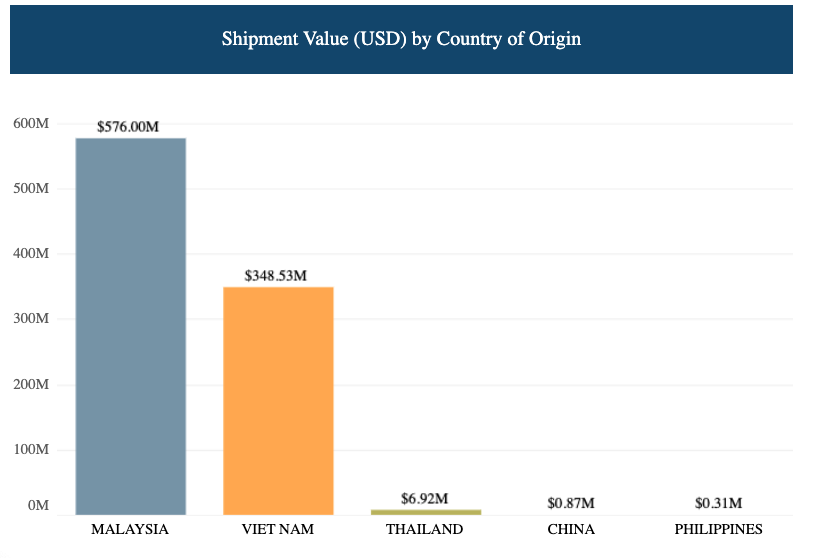823x558 pixels.
Task: Select the VIET NAM axis label
Action: point(277,529)
